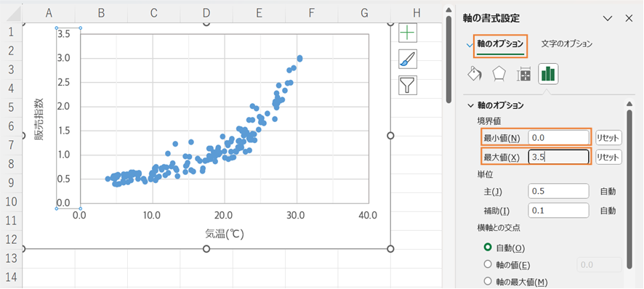
Task: Click the worksheet scroll up arrow
Action: 449,9
